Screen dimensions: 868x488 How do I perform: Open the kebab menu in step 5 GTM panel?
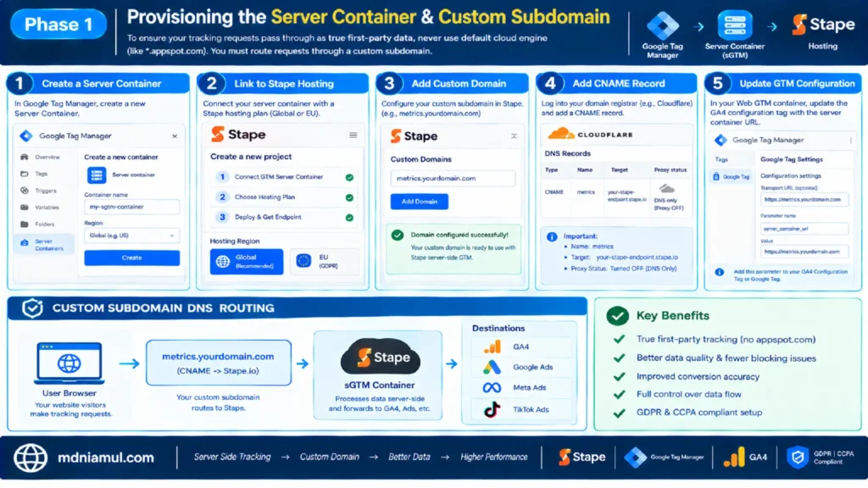coord(851,141)
